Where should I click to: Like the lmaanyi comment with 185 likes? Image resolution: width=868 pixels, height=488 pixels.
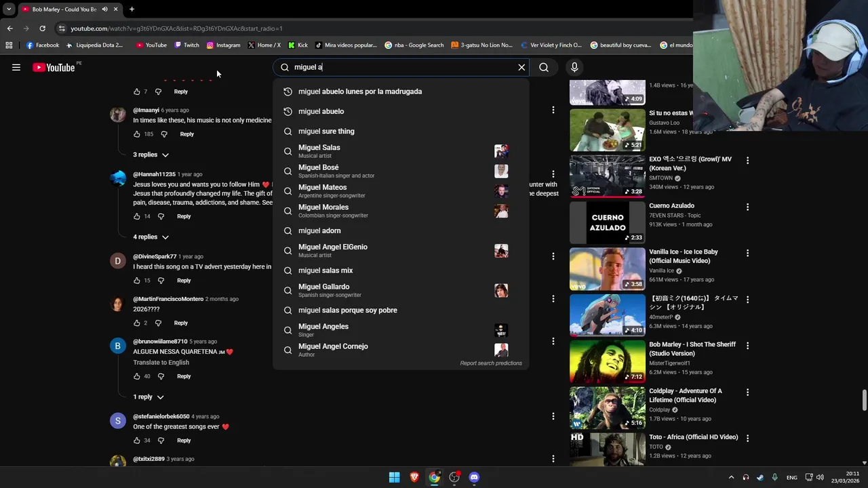pyautogui.click(x=136, y=134)
